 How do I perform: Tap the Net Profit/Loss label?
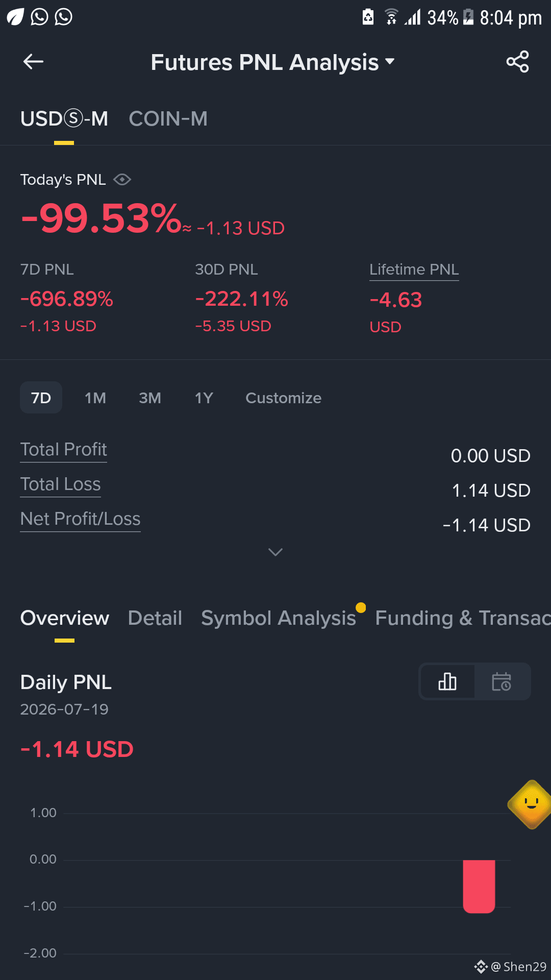coord(80,519)
